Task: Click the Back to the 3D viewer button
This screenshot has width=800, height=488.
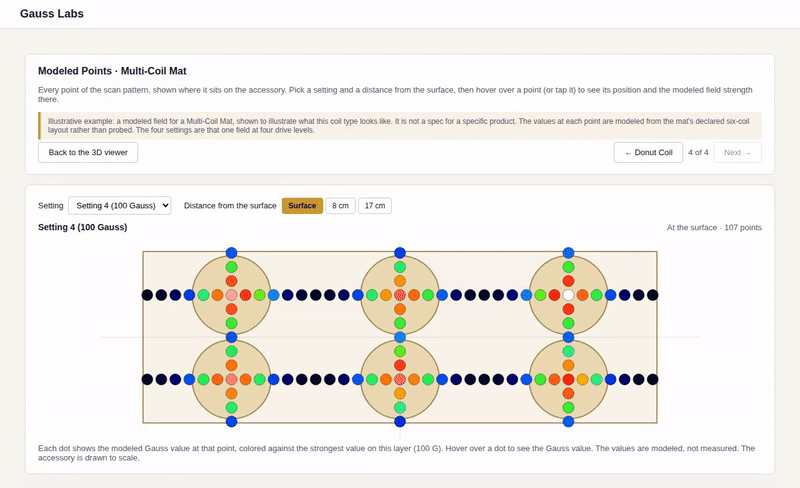Action: [88, 153]
